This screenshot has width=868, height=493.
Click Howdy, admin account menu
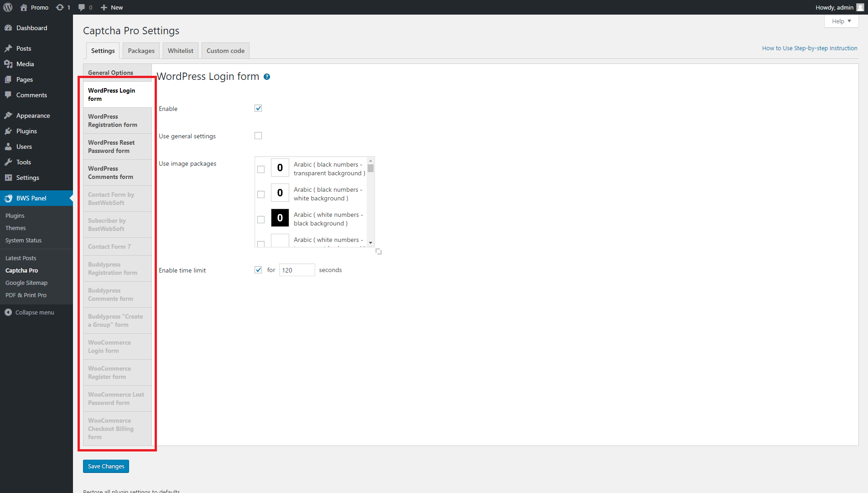[x=839, y=7]
